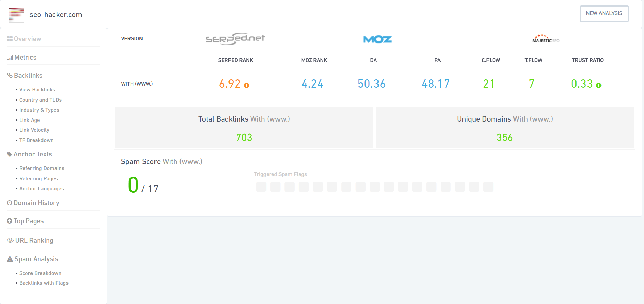Viewport: 644px width, 304px height.
Task: Open the View Backlinks link
Action: (37, 90)
